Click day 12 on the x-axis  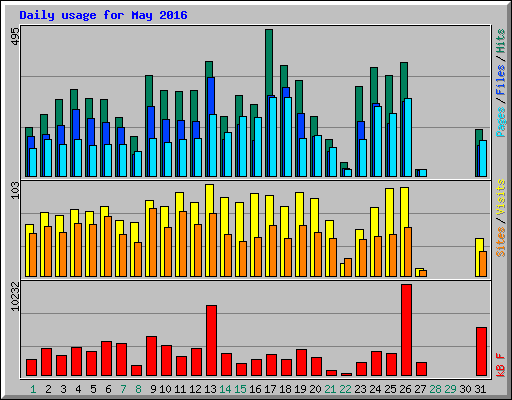[195, 389]
